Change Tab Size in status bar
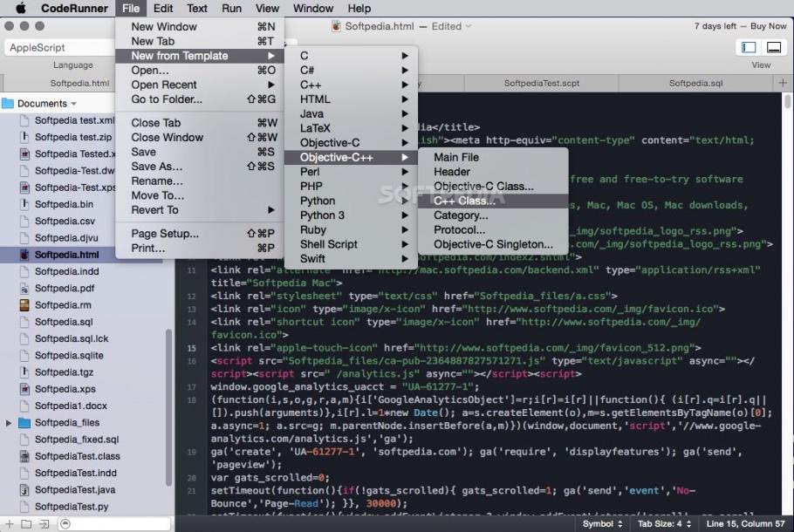Screen dimensions: 794x532 (664, 524)
